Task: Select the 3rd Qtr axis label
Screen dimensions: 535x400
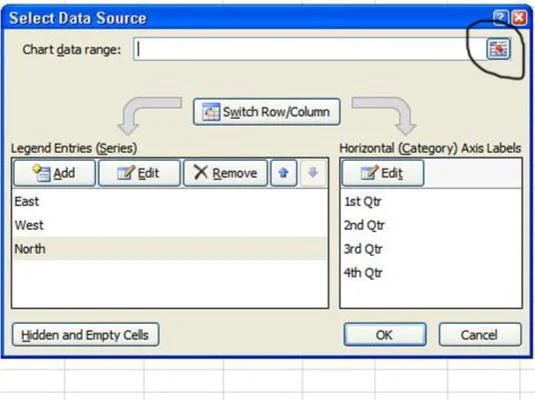Action: click(x=431, y=249)
